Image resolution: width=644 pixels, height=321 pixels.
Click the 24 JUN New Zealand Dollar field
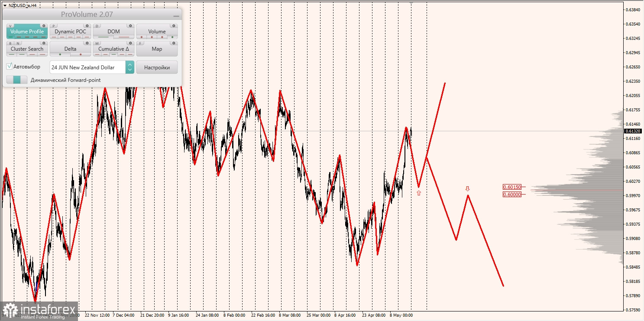88,67
